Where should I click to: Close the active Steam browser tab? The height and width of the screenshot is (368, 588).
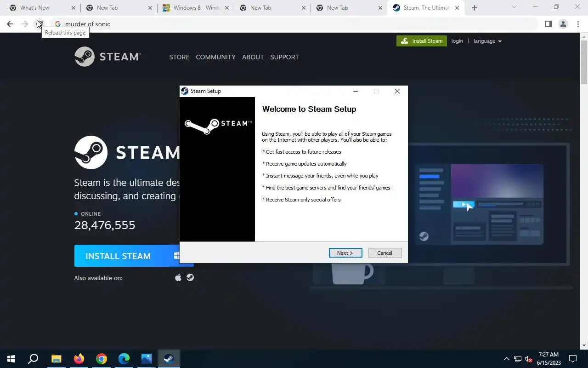click(x=457, y=8)
